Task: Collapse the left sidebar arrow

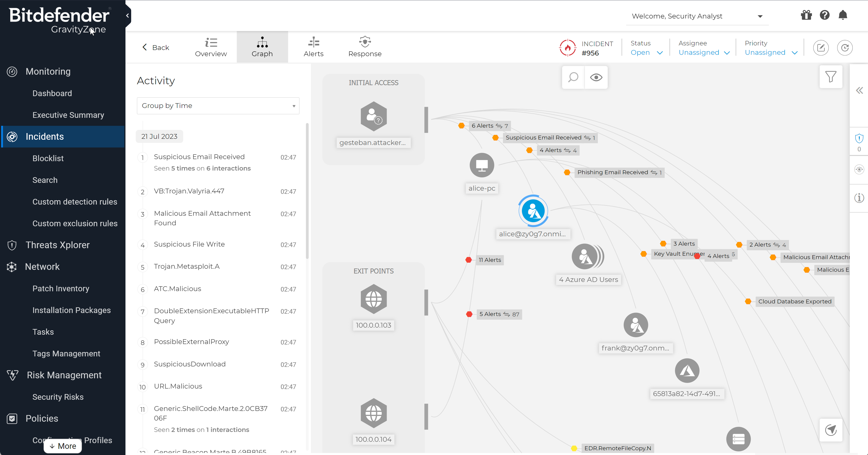Action: [x=127, y=15]
